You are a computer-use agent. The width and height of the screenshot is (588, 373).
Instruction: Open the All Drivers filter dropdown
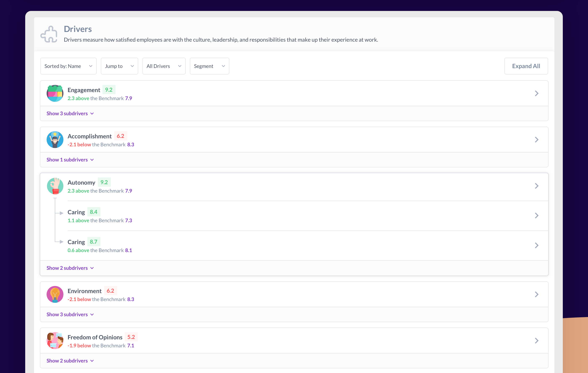pyautogui.click(x=164, y=66)
